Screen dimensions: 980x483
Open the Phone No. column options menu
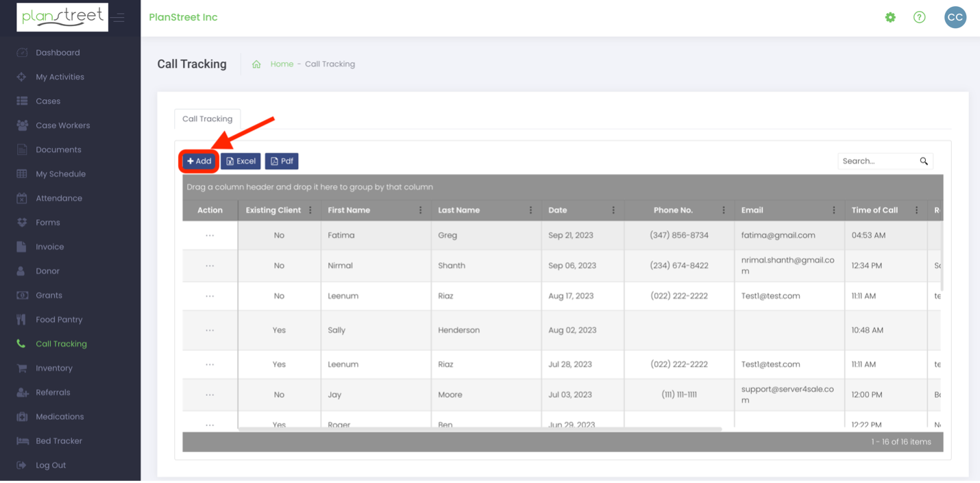(724, 210)
